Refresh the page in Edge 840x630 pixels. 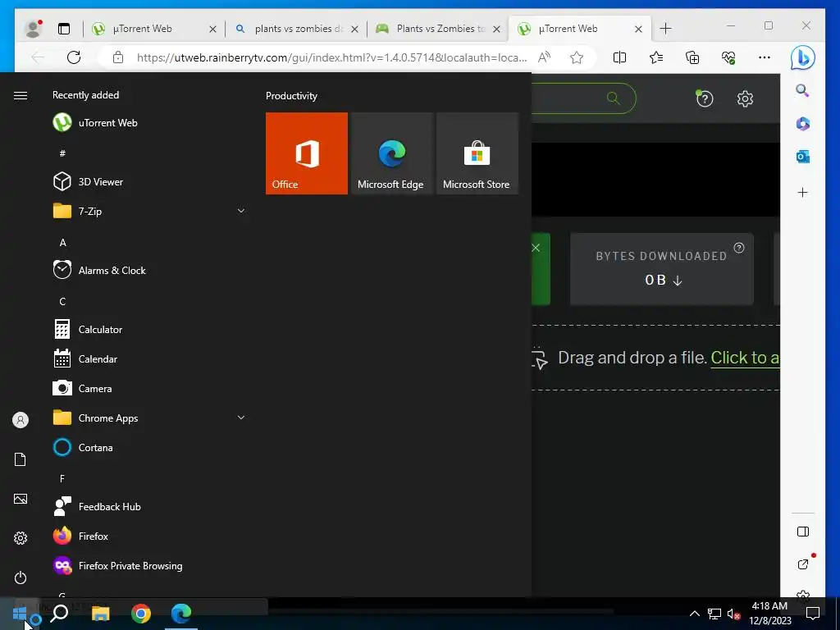click(74, 57)
